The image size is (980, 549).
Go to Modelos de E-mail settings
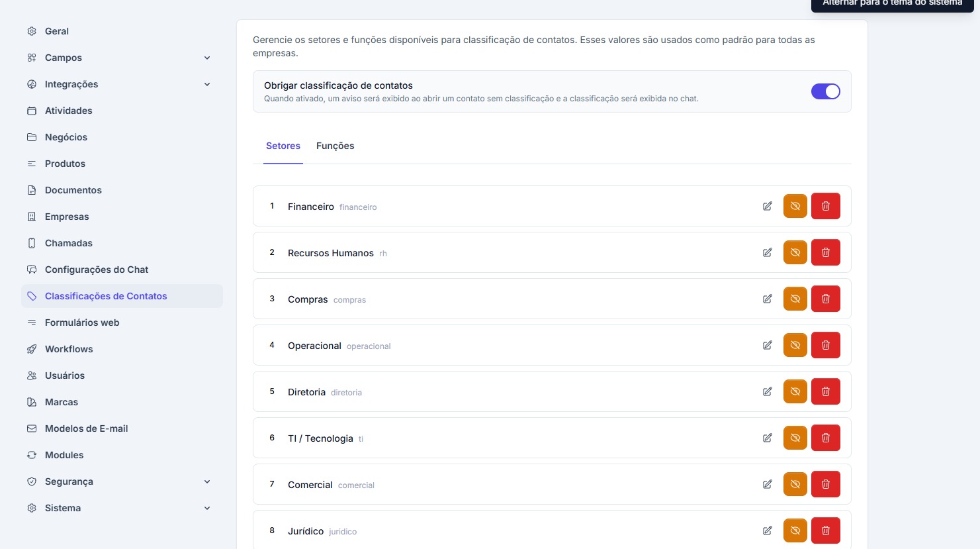pyautogui.click(x=86, y=428)
